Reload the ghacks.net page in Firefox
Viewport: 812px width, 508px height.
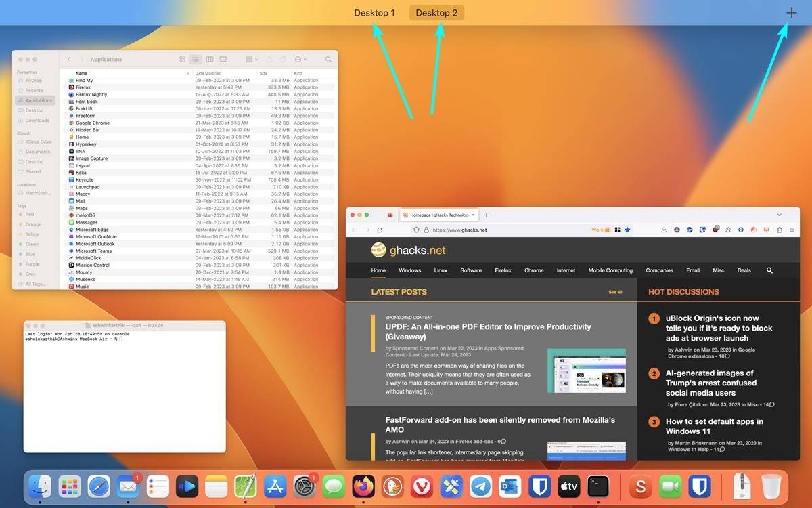380,230
